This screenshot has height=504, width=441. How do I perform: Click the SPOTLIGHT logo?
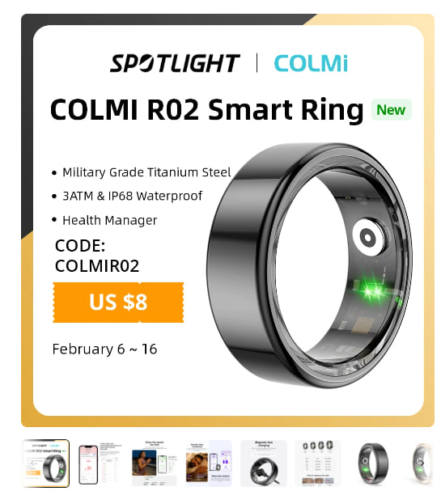(175, 63)
